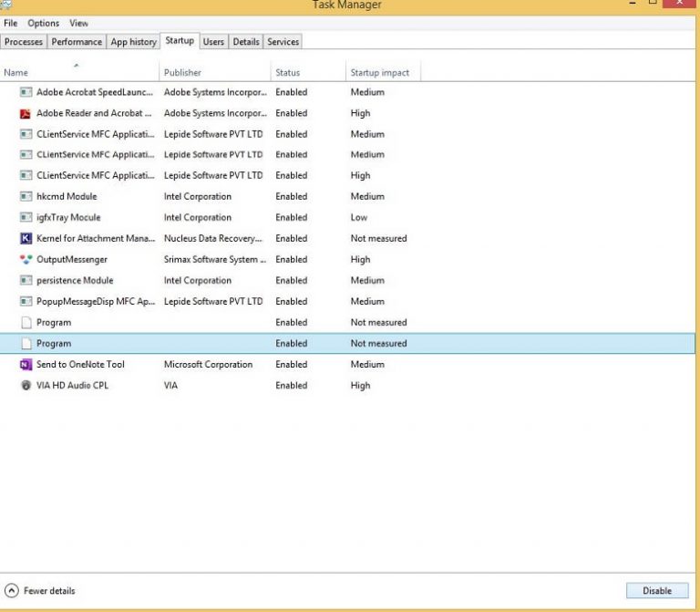The image size is (700, 612).
Task: Open the Options menu
Action: pos(44,23)
